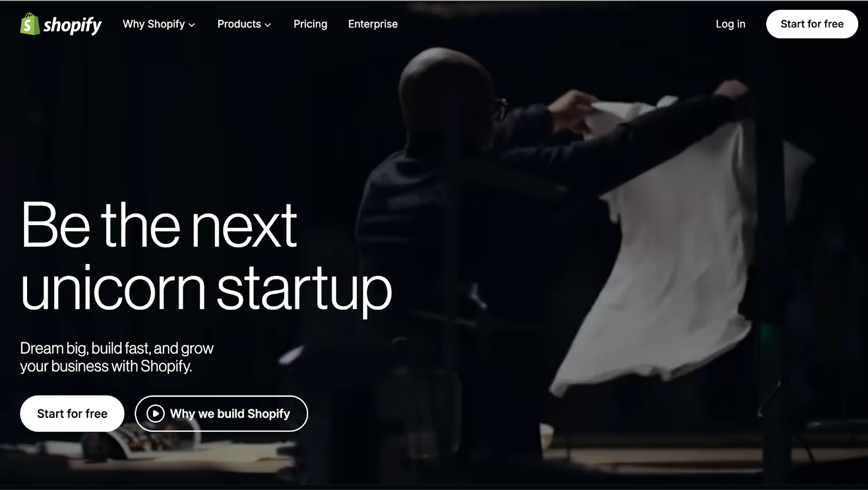This screenshot has height=490, width=868.
Task: Click Start for free in top navigation
Action: [x=812, y=24]
